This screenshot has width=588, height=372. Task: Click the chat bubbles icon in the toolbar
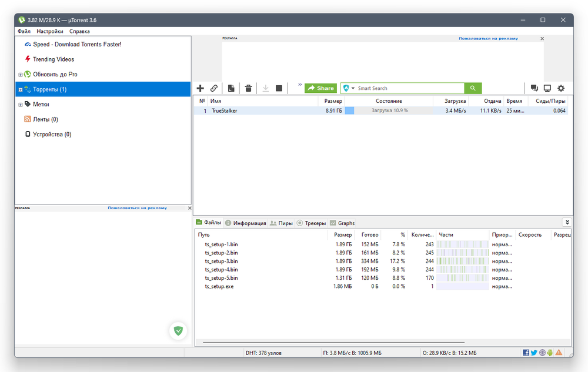tap(534, 88)
